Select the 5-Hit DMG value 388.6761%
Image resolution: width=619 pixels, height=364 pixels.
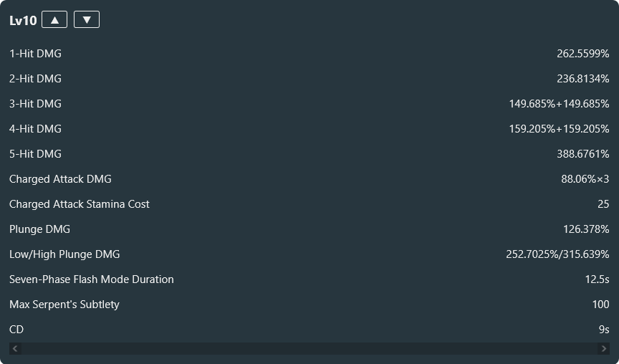582,154
